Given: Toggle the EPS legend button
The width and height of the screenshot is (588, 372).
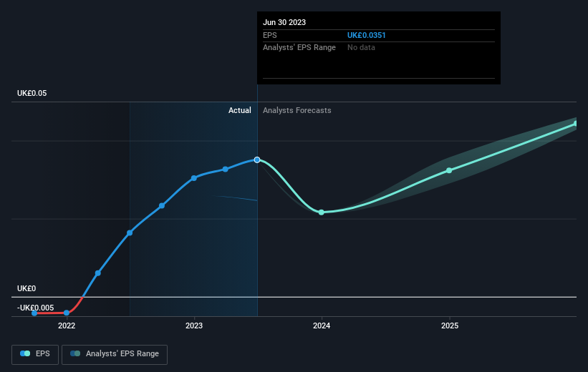Looking at the screenshot, I should click(x=35, y=354).
